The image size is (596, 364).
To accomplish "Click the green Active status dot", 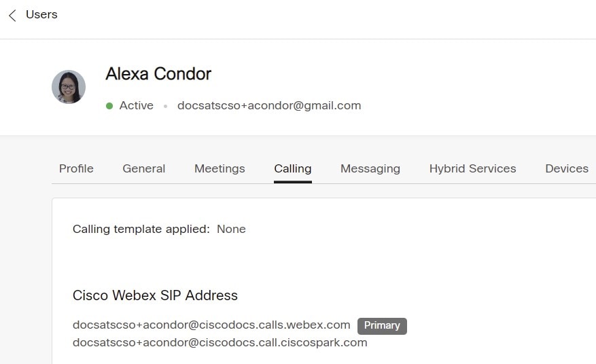I will coord(109,106).
